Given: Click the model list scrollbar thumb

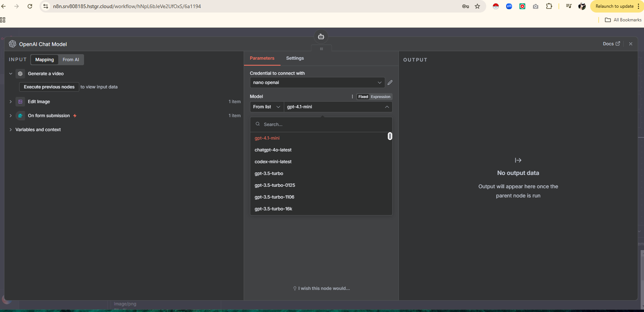Looking at the screenshot, I should point(390,136).
